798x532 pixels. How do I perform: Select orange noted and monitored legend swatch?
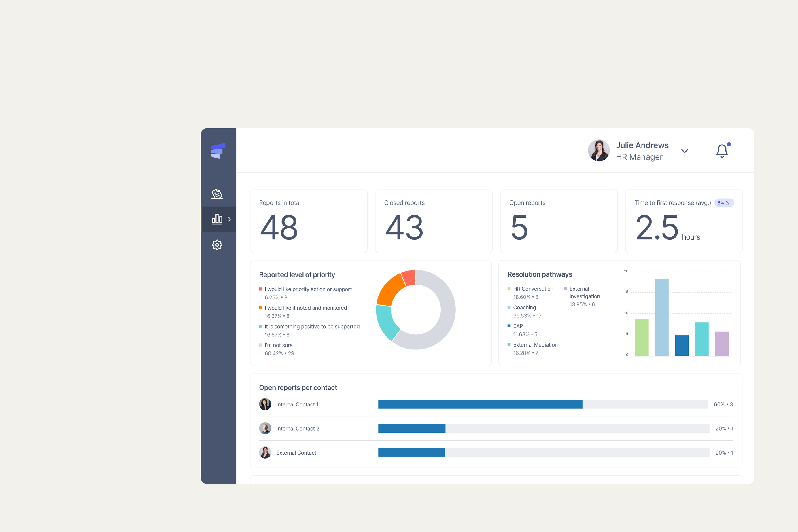(260, 308)
